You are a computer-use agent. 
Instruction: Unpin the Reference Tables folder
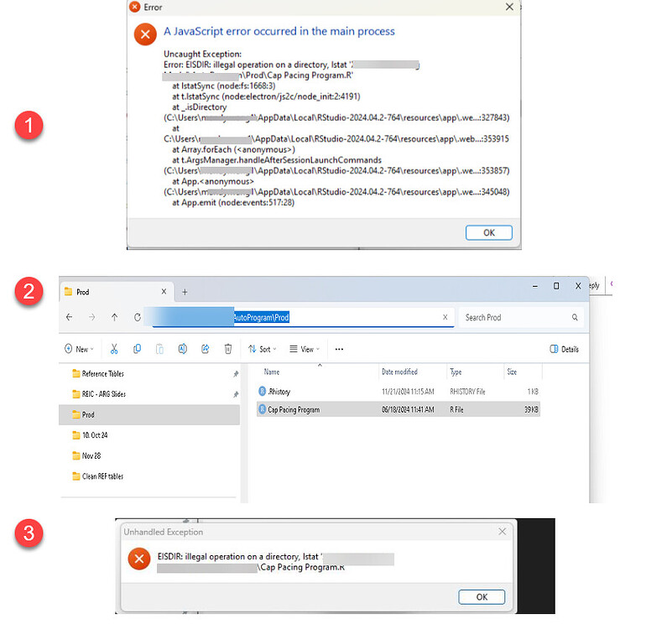(x=235, y=372)
